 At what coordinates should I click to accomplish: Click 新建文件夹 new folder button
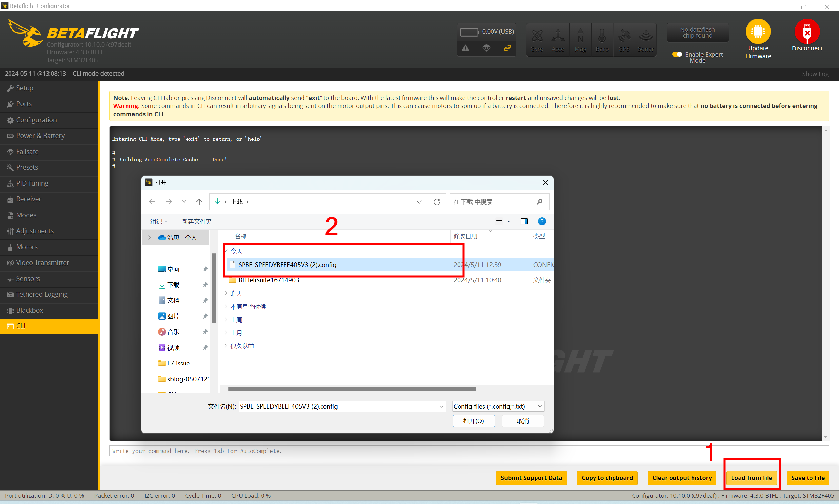[197, 221]
